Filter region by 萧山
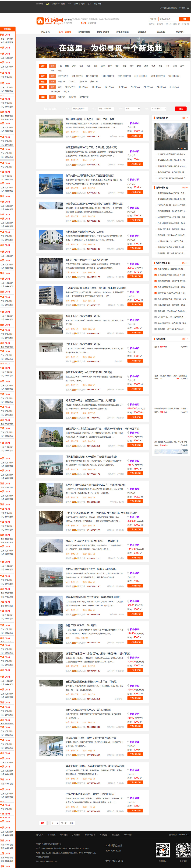The image size is (191, 868). [95, 66]
